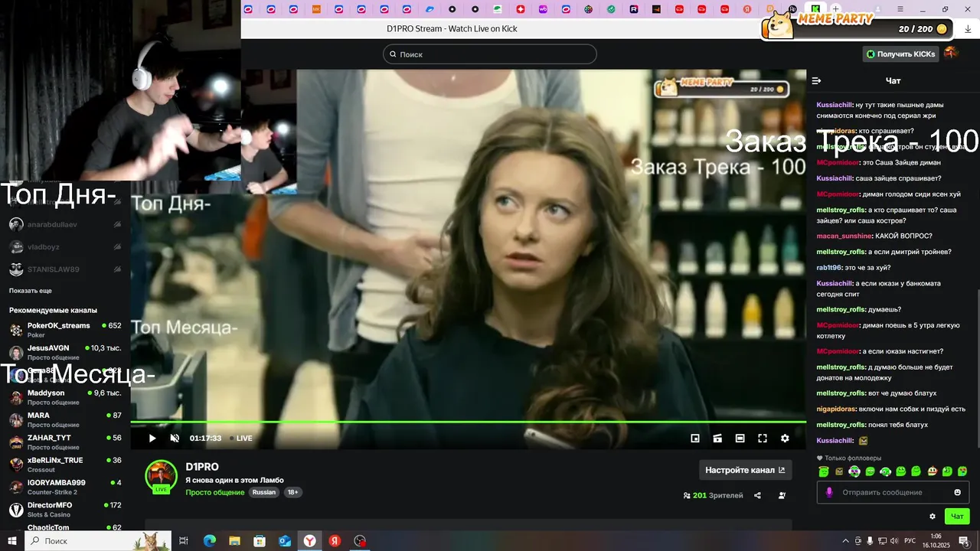The image size is (980, 551).
Task: Click chat username macan_sunshine
Action: (844, 236)
